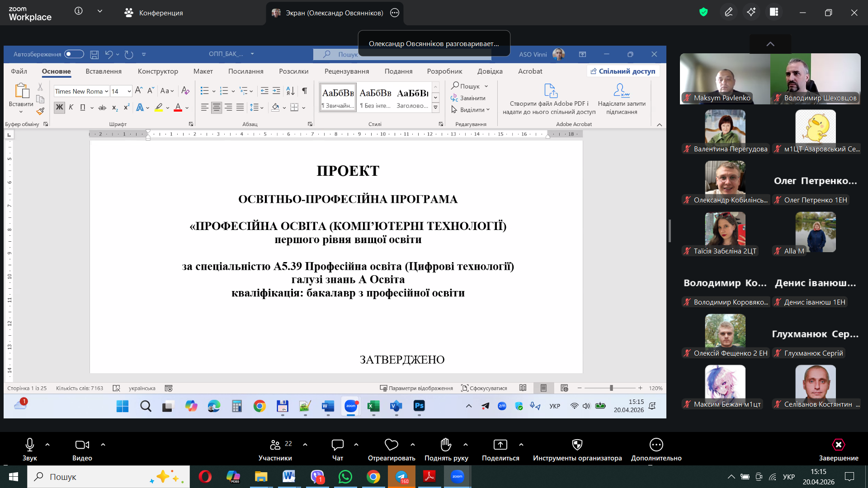Open Host tools shield icon
The image size is (868, 488).
point(577,445)
